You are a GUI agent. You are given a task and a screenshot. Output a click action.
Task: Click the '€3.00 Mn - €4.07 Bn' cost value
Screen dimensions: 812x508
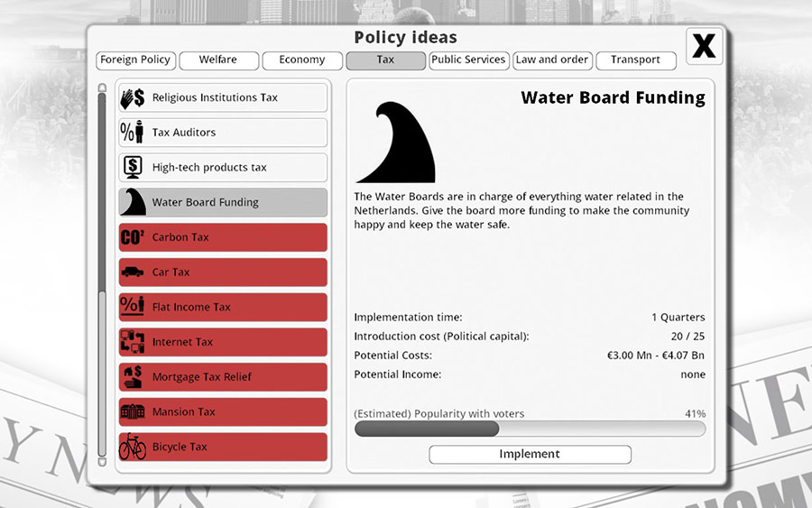pyautogui.click(x=656, y=356)
